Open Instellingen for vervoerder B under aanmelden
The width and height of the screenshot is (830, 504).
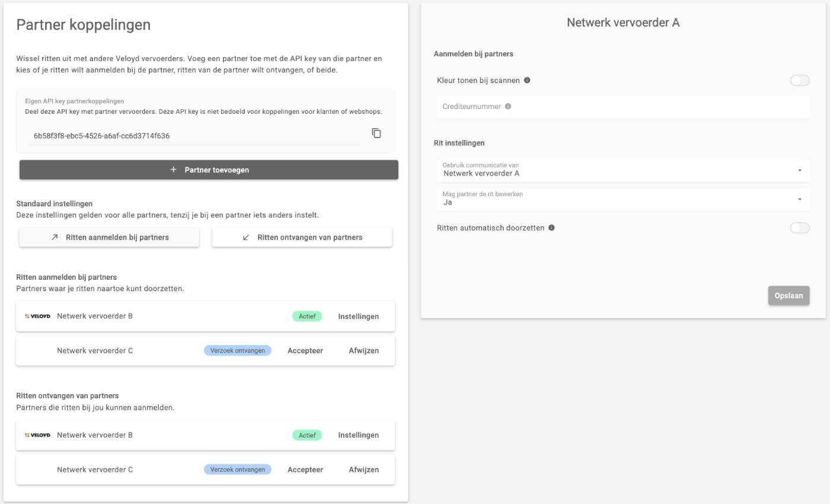358,317
